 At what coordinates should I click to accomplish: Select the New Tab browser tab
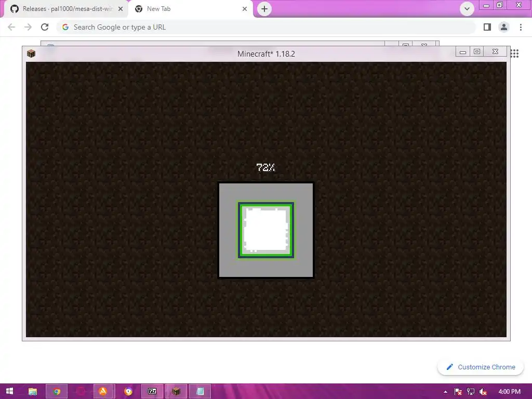pyautogui.click(x=190, y=9)
